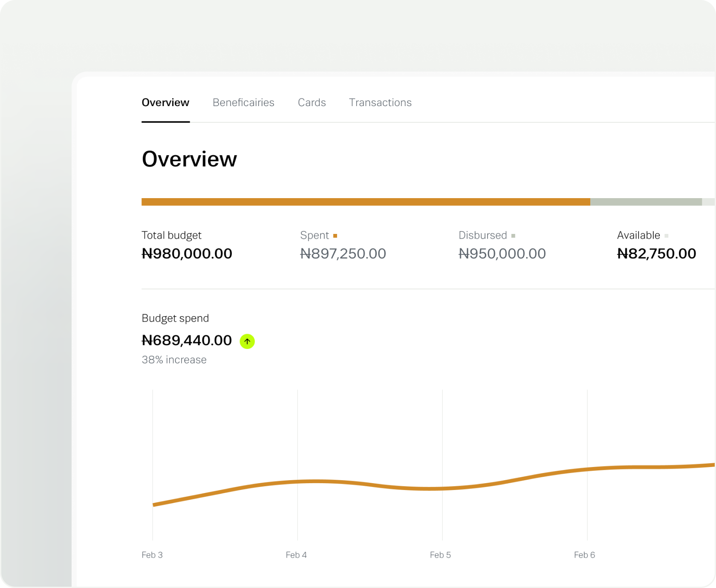Select the ₦950,000.00 disbursed amount
This screenshot has width=716, height=588.
tap(502, 254)
